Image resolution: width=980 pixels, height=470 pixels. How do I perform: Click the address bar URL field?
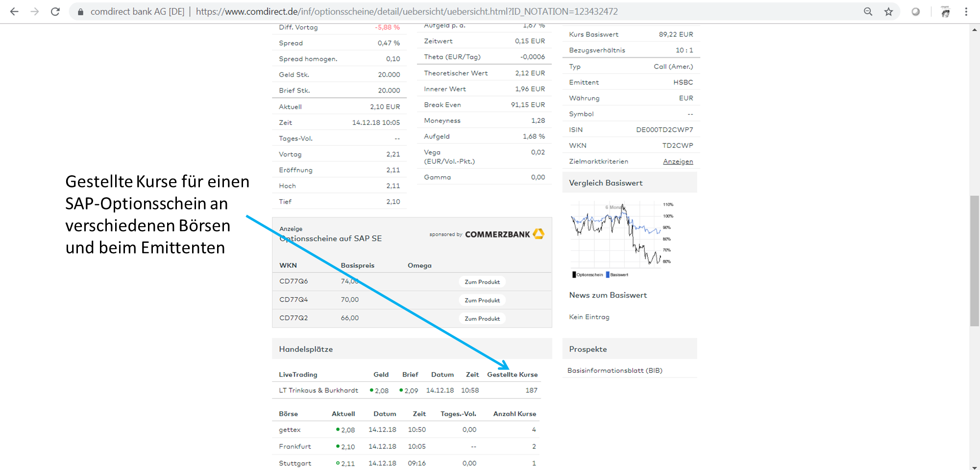(x=407, y=11)
